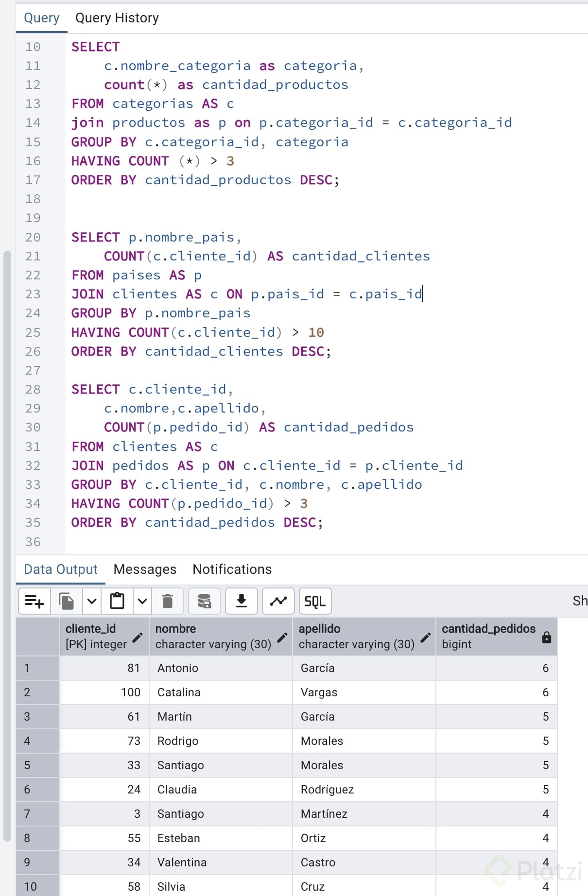The width and height of the screenshot is (588, 896).
Task: Click the pencil icon on nombre column
Action: (x=282, y=637)
